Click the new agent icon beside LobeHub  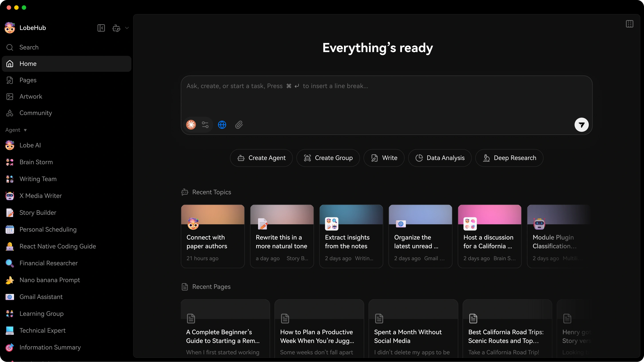(x=116, y=28)
